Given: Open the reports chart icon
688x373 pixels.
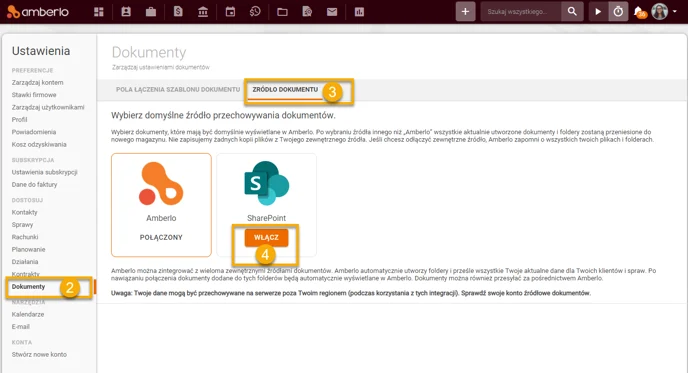Looking at the screenshot, I should click(x=359, y=12).
